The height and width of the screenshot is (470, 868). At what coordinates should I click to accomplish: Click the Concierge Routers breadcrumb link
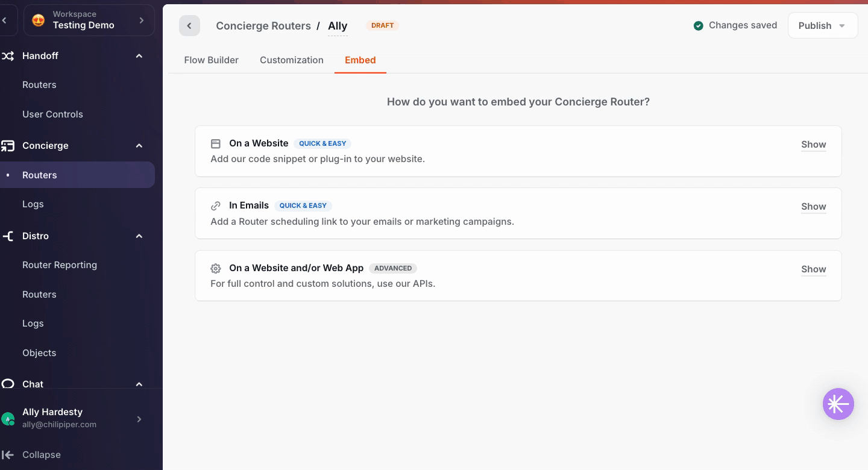[263, 26]
